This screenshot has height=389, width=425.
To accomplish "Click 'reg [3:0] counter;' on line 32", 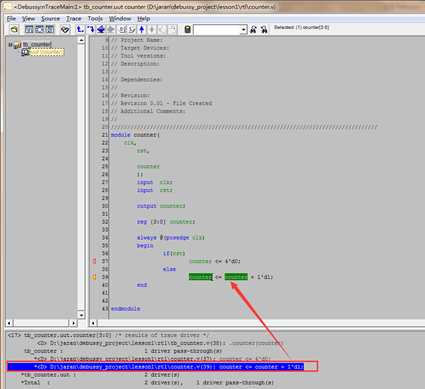I will pyautogui.click(x=166, y=222).
